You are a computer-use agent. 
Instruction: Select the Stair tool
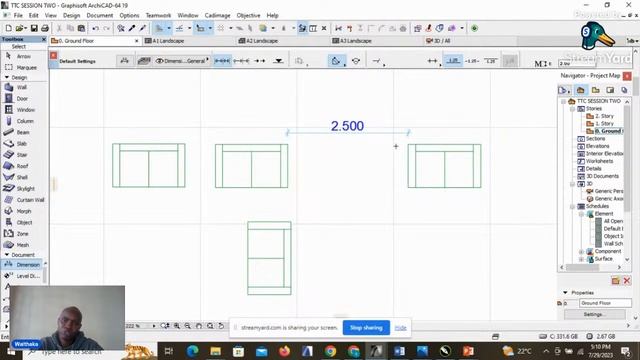pyautogui.click(x=22, y=155)
